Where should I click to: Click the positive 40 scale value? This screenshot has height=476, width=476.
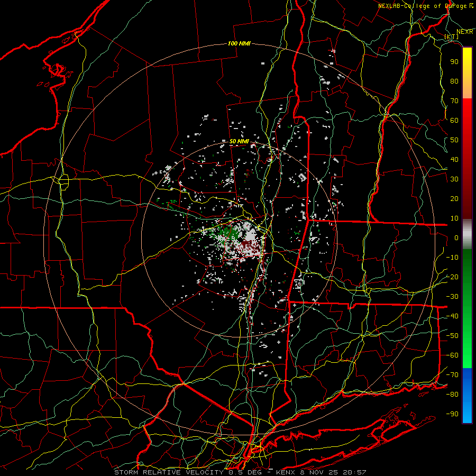pyautogui.click(x=454, y=159)
